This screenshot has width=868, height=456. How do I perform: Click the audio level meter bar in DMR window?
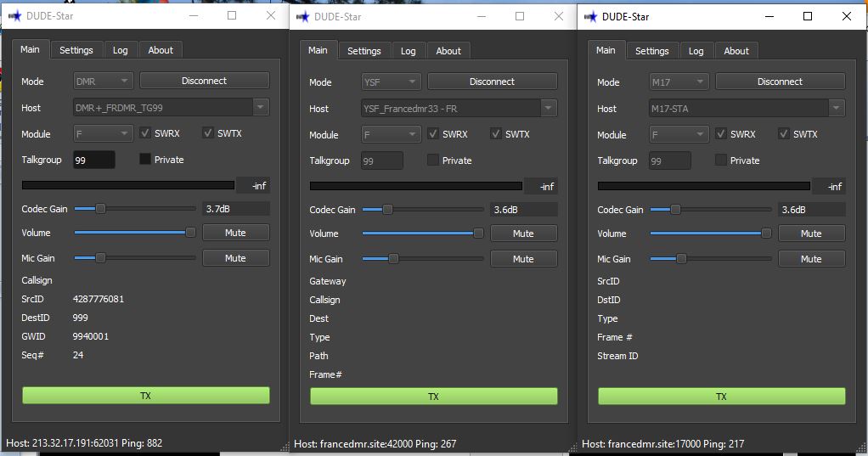[x=128, y=185]
